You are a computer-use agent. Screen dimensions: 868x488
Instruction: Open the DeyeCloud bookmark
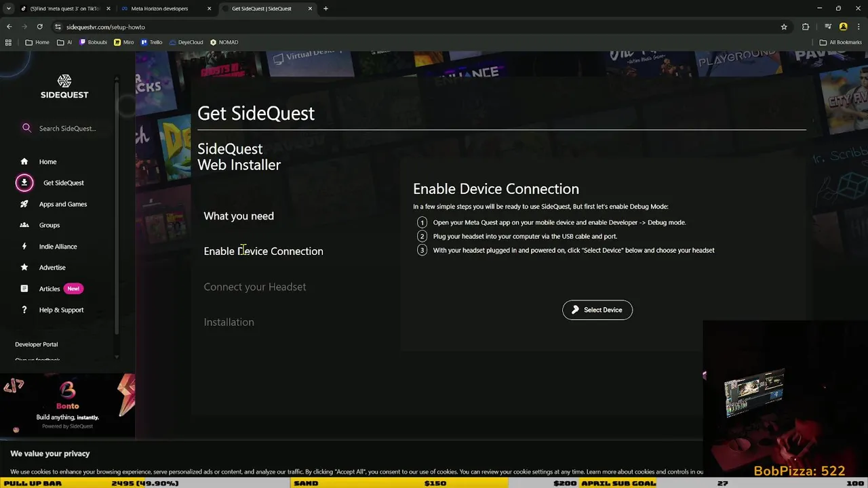tap(186, 42)
